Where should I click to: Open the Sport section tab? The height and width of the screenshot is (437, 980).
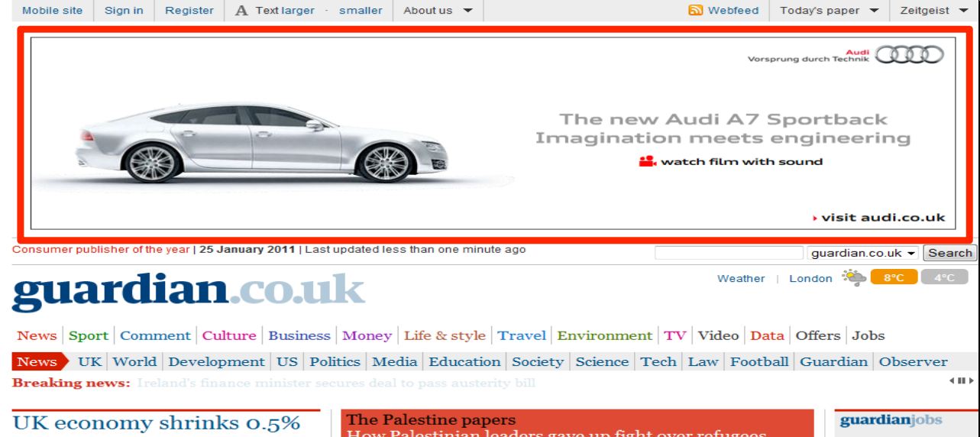tap(91, 336)
